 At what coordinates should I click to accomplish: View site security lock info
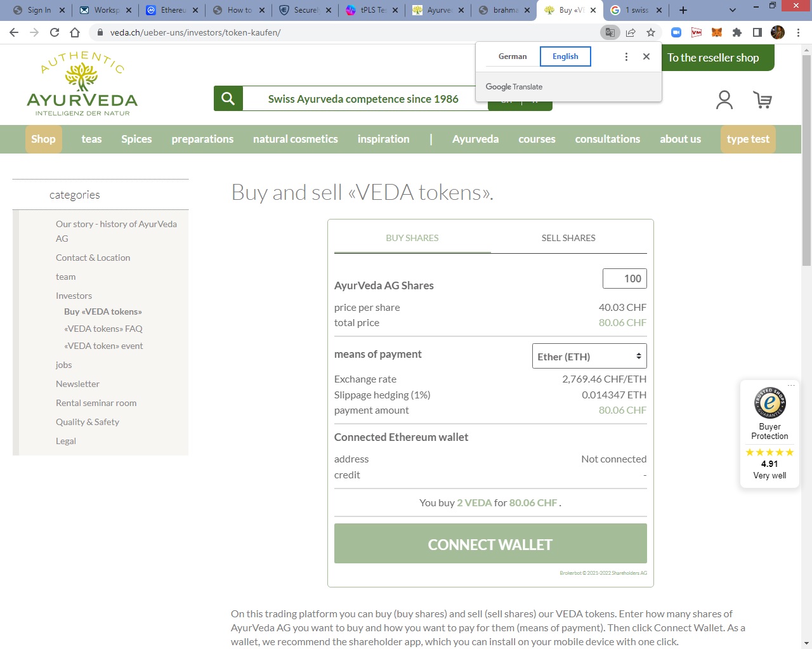click(x=100, y=32)
